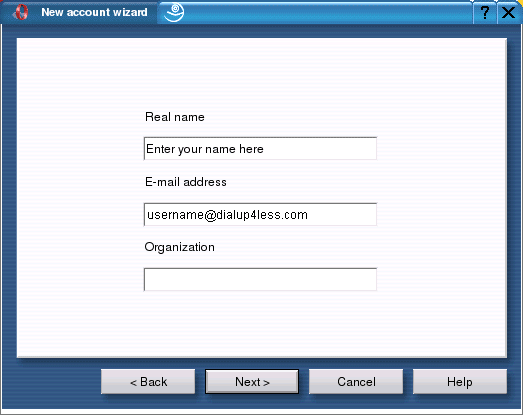Proceed with the Next > button

point(252,381)
